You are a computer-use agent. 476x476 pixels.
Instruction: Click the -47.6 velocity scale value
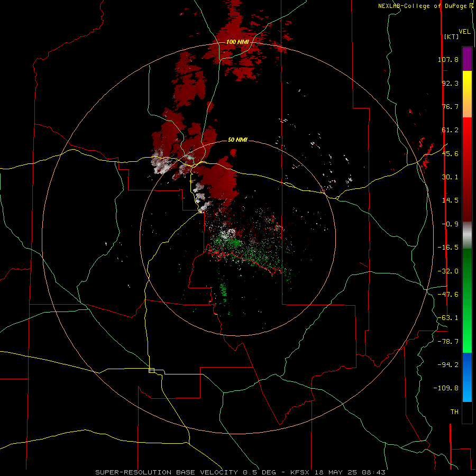tap(448, 295)
